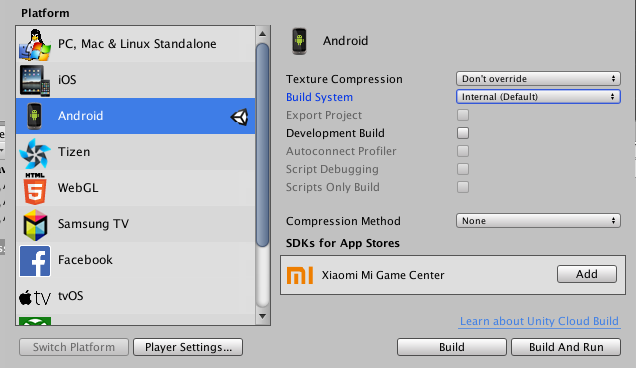This screenshot has width=636, height=368.
Task: Open the Texture Compression dropdown
Action: pos(538,78)
